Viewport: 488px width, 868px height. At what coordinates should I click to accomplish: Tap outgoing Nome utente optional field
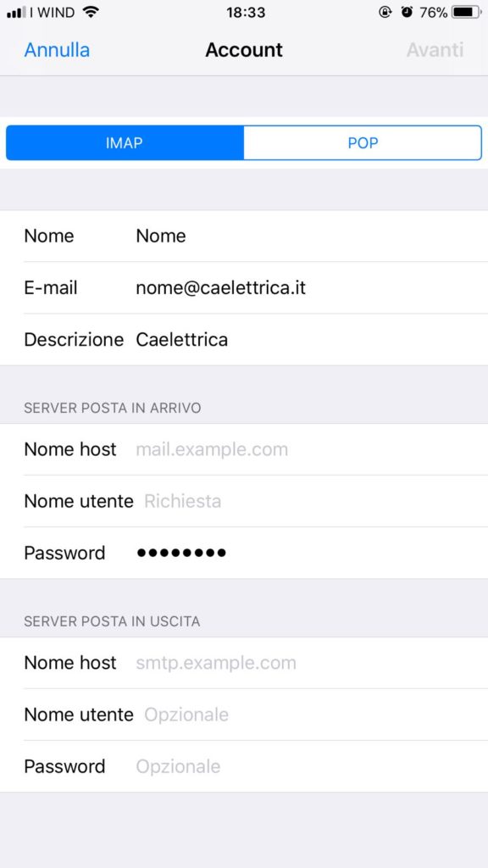[244, 715]
